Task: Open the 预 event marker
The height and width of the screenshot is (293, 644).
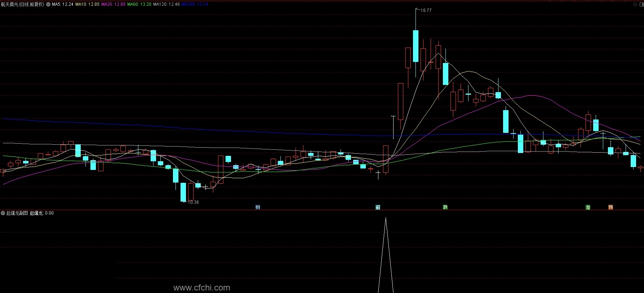Action: (x=610, y=207)
